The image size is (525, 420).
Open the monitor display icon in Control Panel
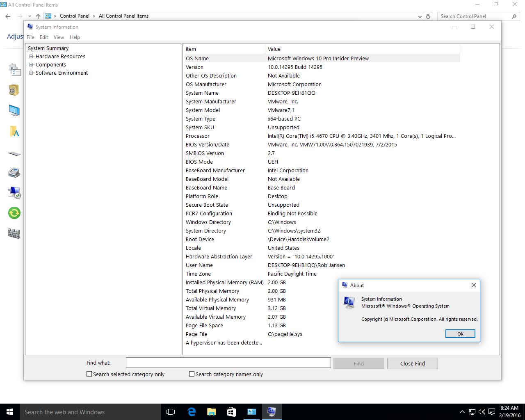tap(14, 110)
